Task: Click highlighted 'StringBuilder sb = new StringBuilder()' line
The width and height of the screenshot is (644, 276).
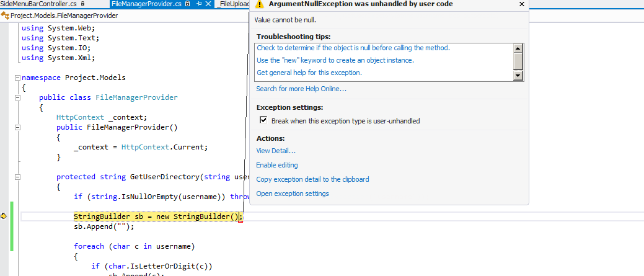Action: pyautogui.click(x=157, y=216)
